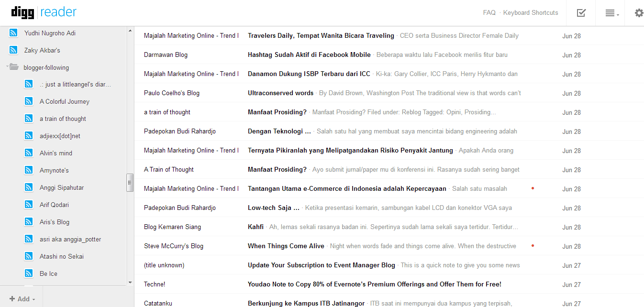Click RSS icon beside asri aka anggia_potter
Image resolution: width=644 pixels, height=307 pixels.
pyautogui.click(x=29, y=239)
